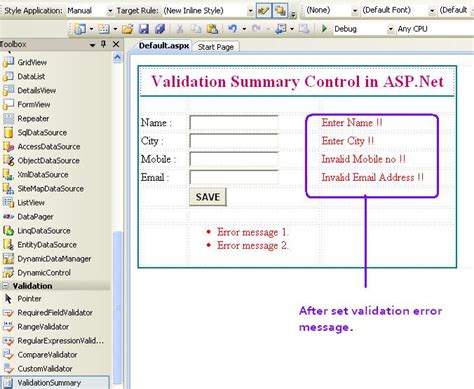Open the (Default Font) dropdown
Screen dimensions: 474x389
tap(432, 11)
